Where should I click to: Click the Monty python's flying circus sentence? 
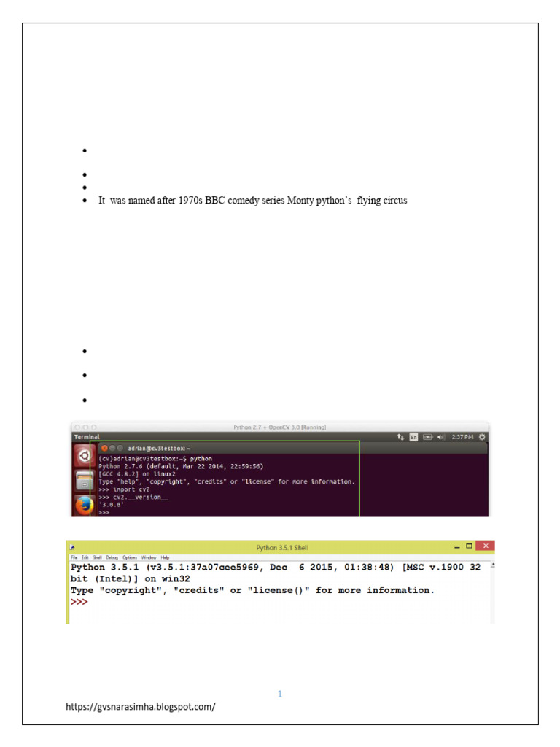(x=253, y=201)
